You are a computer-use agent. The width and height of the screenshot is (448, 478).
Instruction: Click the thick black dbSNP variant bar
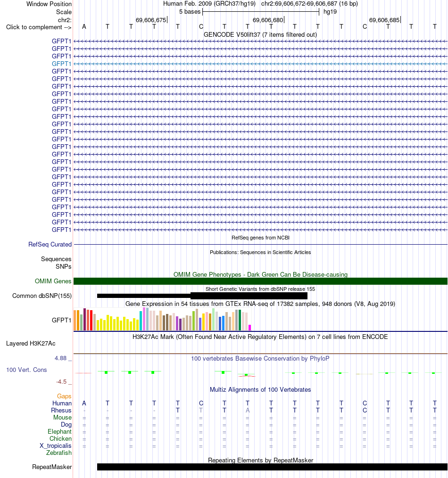pyautogui.click(x=249, y=296)
